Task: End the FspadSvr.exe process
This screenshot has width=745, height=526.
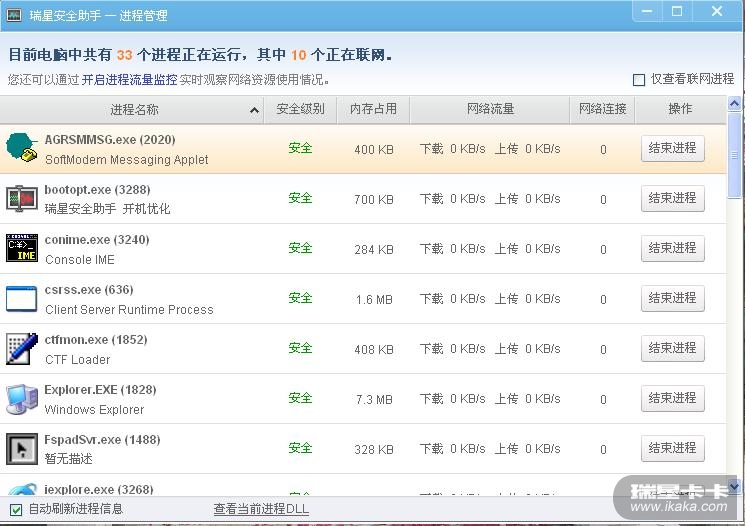Action: (672, 448)
